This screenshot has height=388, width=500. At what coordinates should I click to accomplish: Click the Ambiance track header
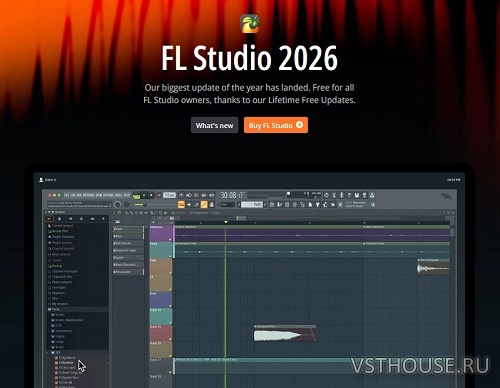tap(161, 233)
